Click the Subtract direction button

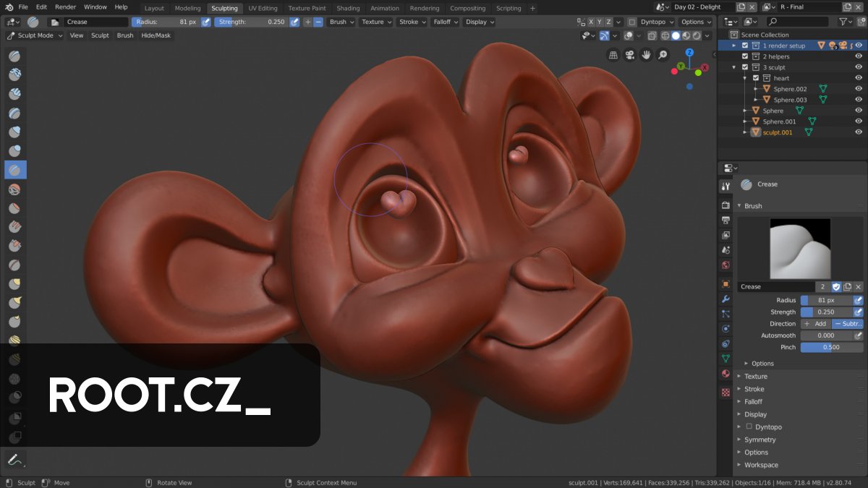coord(846,323)
